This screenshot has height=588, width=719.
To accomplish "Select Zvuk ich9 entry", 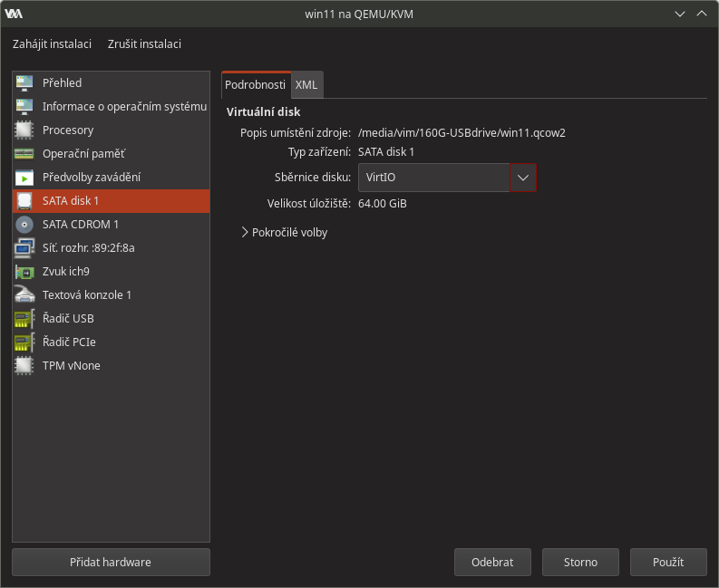I will click(x=111, y=271).
